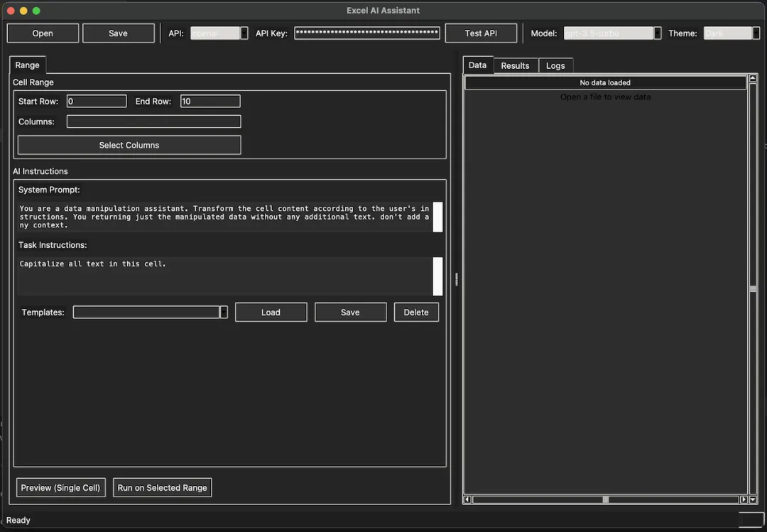Click the No data loaded column header
The image size is (767, 532).
[605, 82]
